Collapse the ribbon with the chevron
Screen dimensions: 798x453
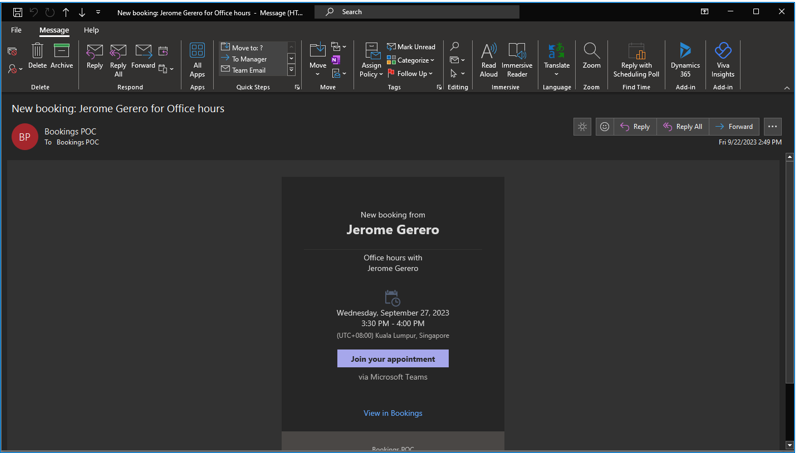tap(787, 88)
